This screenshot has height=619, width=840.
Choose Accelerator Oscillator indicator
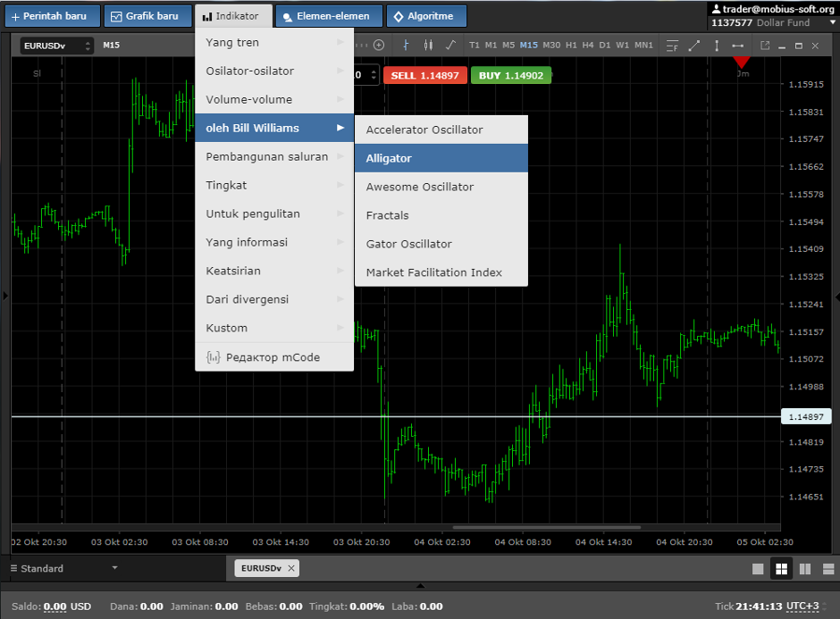(x=441, y=130)
